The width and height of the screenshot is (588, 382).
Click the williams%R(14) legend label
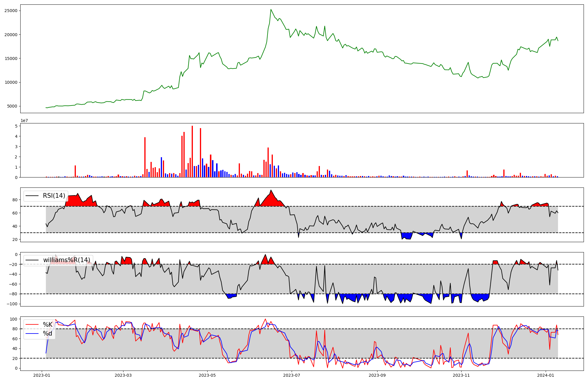click(67, 260)
